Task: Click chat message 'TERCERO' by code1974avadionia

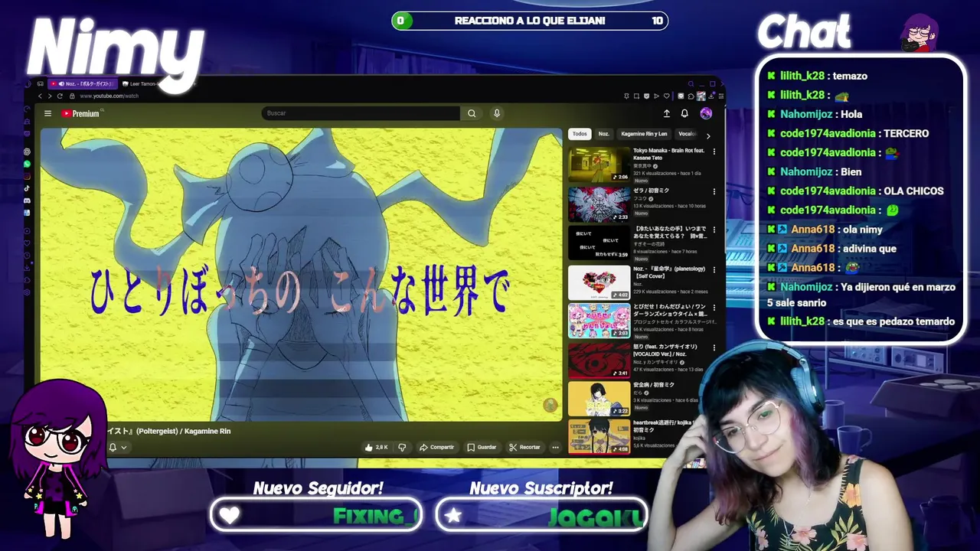Action: pos(906,133)
